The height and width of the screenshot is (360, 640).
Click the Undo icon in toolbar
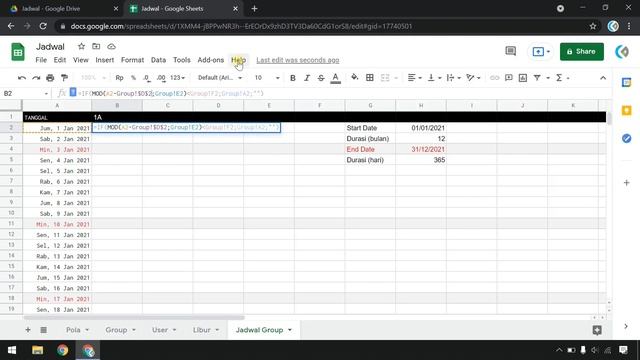(x=22, y=78)
